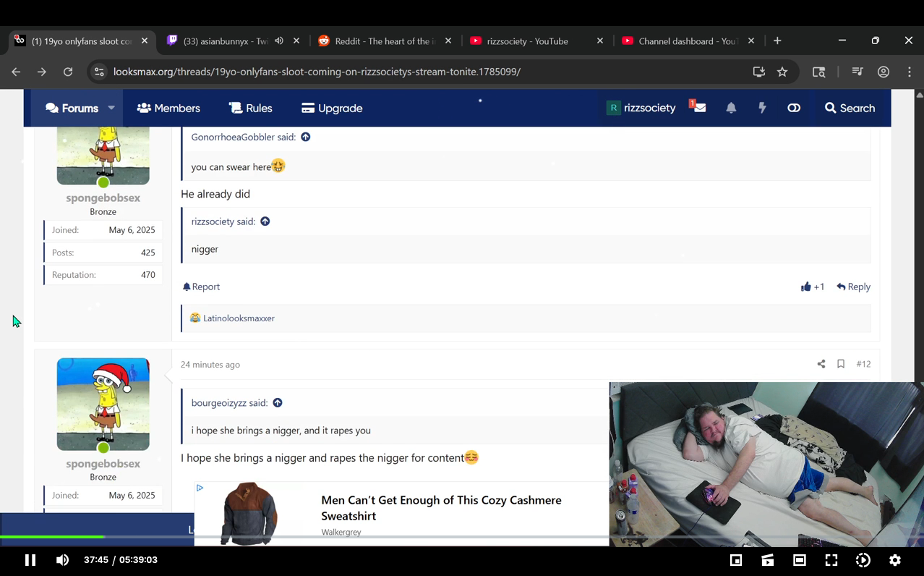Click the lightning bolt icon in the navbar
Image resolution: width=924 pixels, height=576 pixels.
pos(762,108)
